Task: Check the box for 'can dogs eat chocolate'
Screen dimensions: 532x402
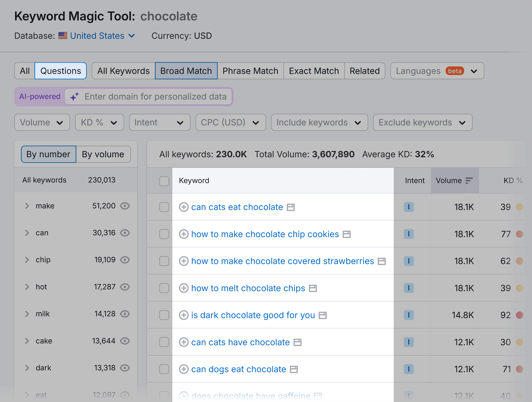Action: (x=164, y=369)
